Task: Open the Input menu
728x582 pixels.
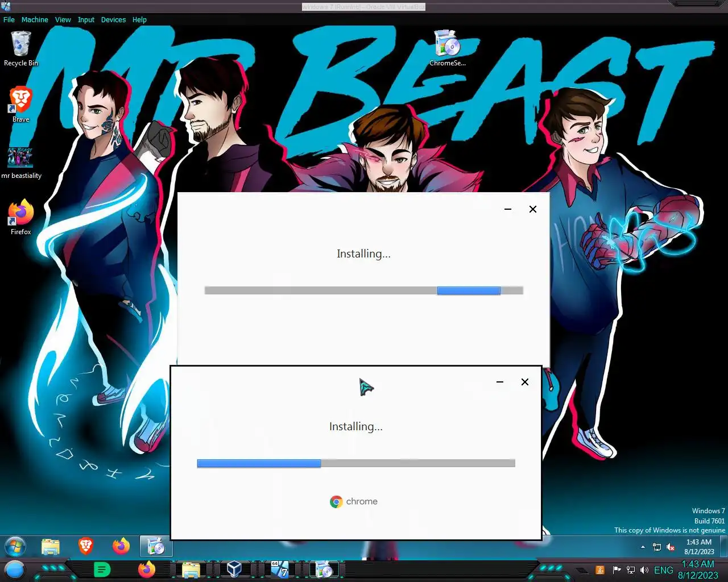Action: point(86,19)
